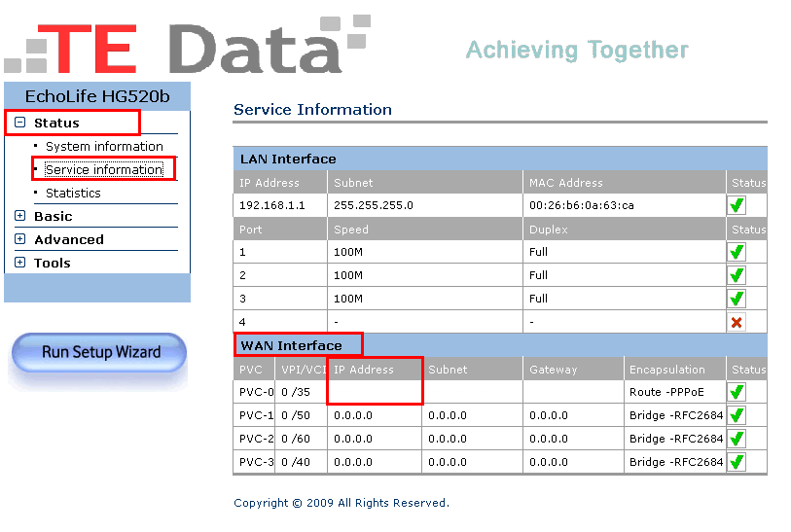
Task: Click PVC-3 subnet value 0.0.0.0
Action: [448, 462]
